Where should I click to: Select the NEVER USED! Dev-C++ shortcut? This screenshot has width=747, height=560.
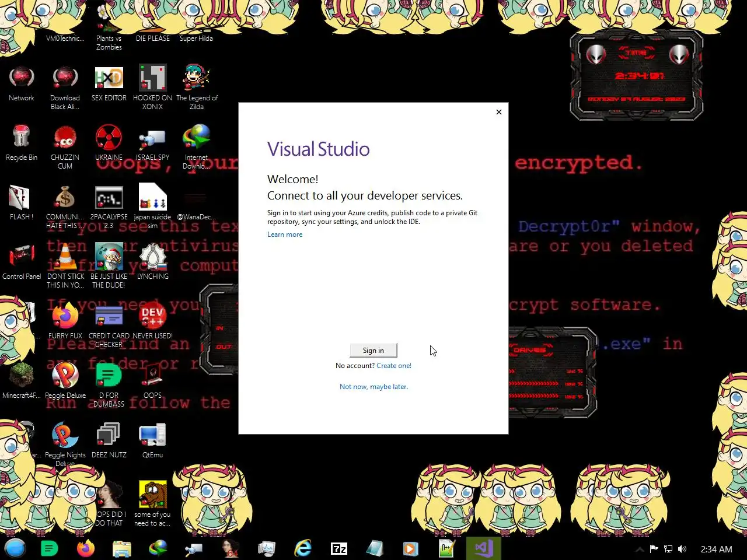(153, 321)
